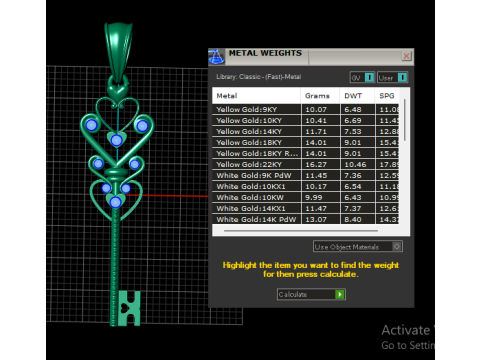Click the key bit with heart cutout
The image size is (480, 360).
pos(129,308)
